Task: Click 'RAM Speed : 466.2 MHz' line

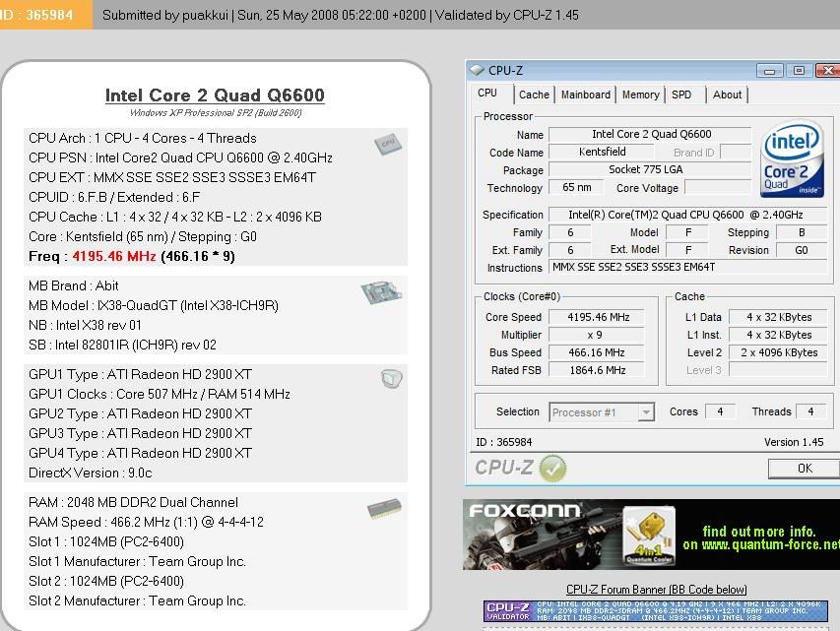Action: [x=147, y=522]
